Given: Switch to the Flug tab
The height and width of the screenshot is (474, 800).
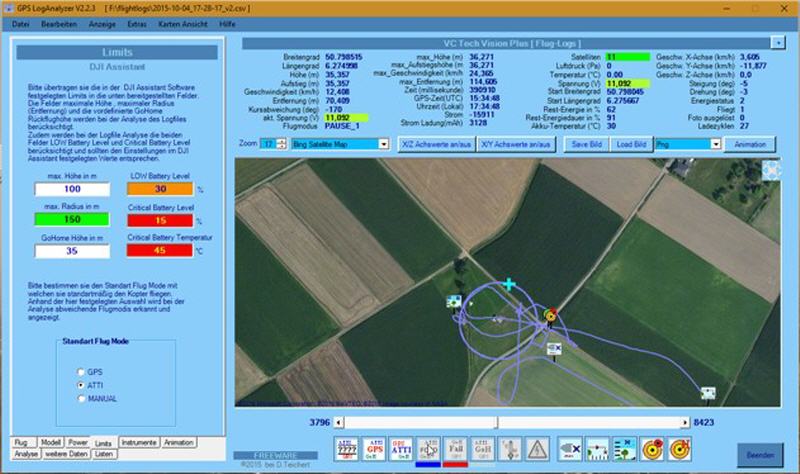Looking at the screenshot, I should (23, 442).
